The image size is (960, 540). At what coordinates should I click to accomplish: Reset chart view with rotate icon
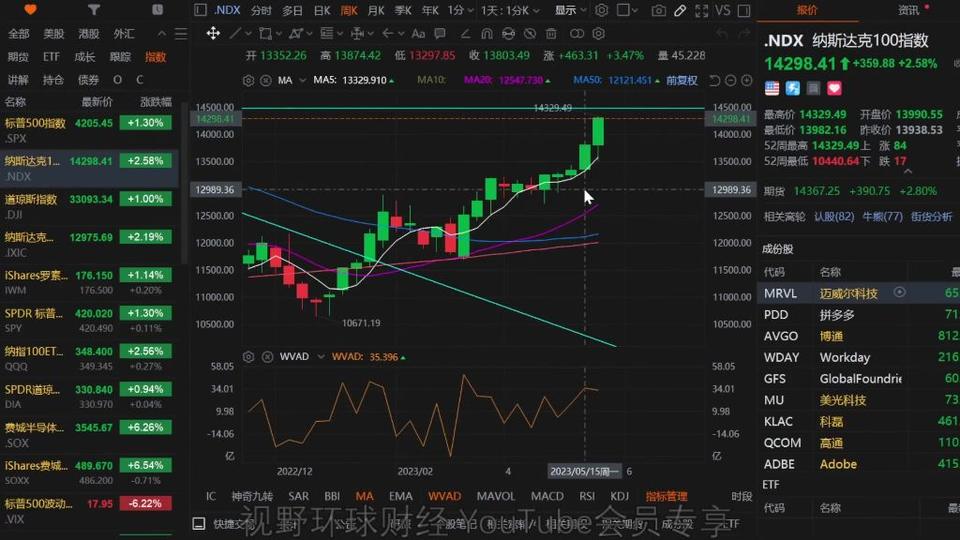point(714,80)
